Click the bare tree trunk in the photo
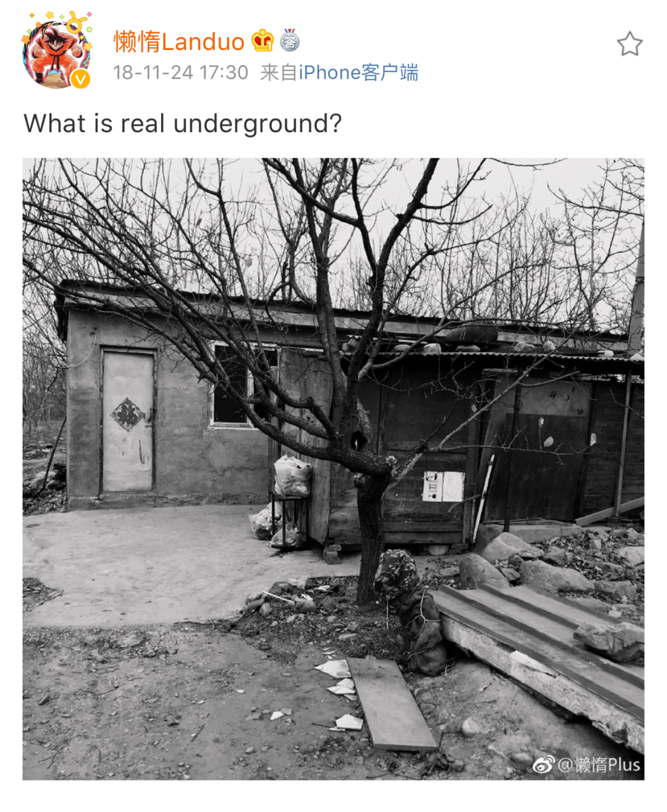 [371, 531]
